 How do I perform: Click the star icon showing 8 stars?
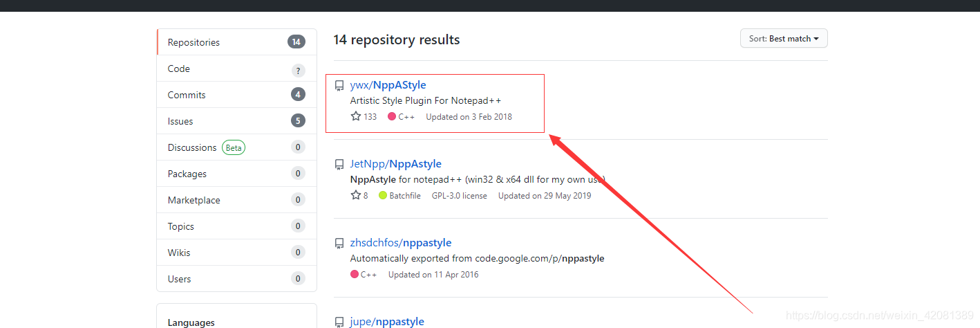click(x=356, y=195)
